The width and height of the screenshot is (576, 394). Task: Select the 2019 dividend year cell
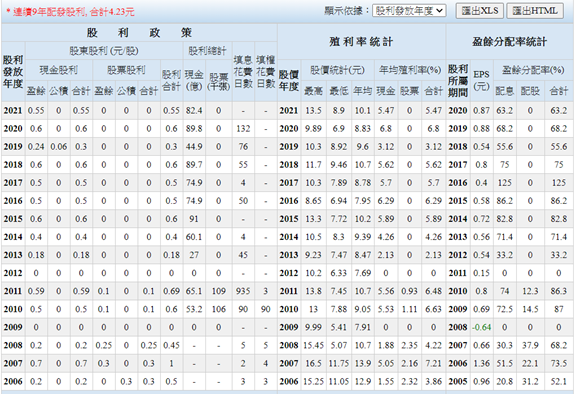pos(13,147)
